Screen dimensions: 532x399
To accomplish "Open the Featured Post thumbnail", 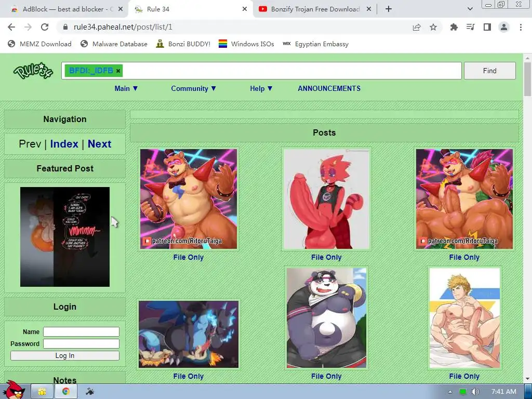I will (65, 237).
